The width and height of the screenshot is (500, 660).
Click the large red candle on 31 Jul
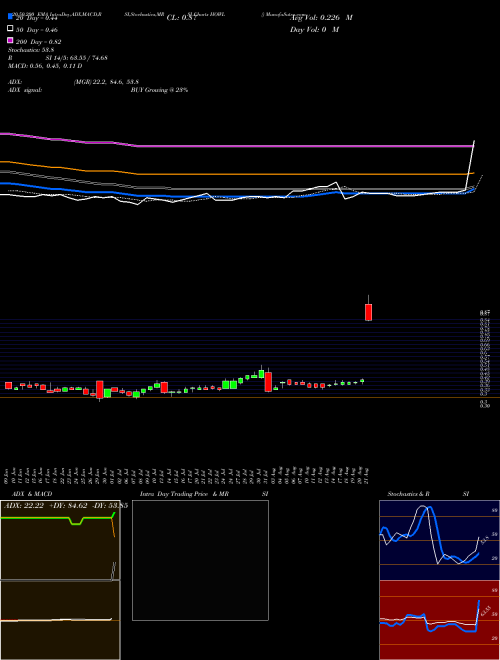[268, 382]
